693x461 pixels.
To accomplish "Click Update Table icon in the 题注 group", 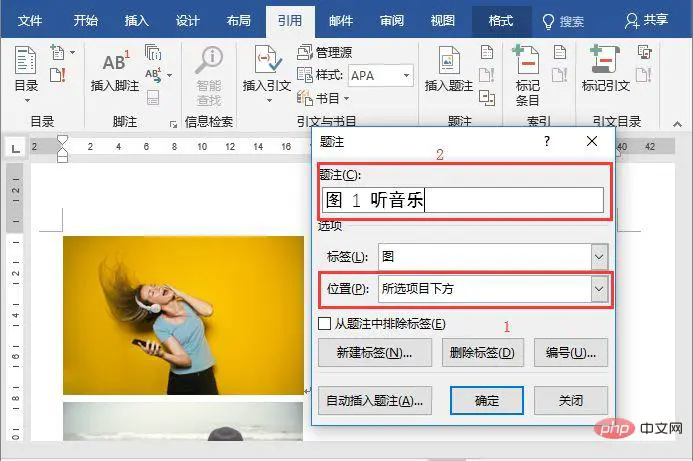I will click(487, 75).
